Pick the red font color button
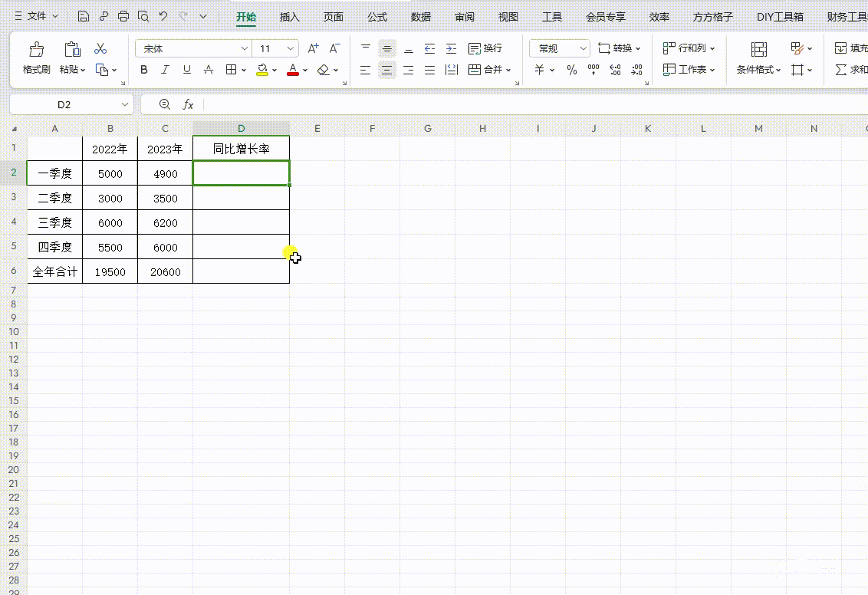The width and height of the screenshot is (868, 595). 293,70
